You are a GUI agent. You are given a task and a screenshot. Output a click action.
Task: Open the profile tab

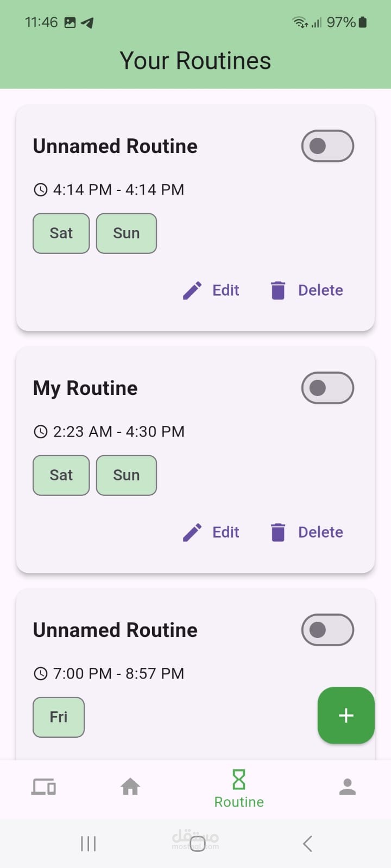348,787
